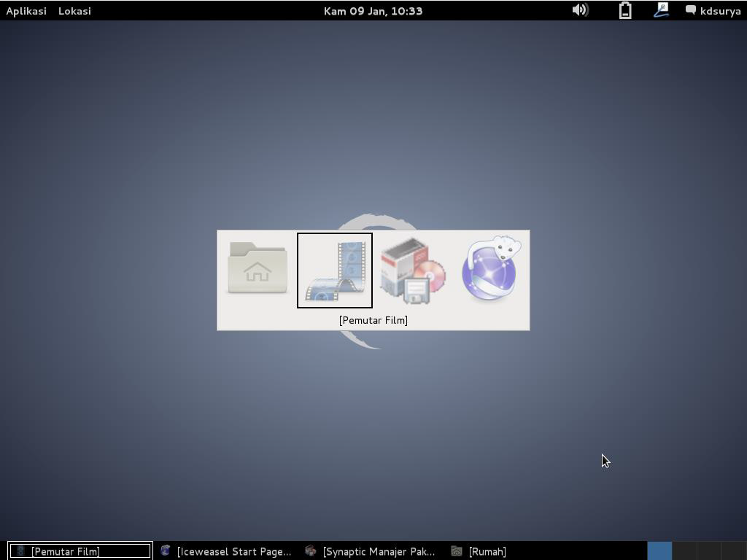747x560 pixels.
Task: Open the Rumah window from the taskbar
Action: pyautogui.click(x=479, y=551)
